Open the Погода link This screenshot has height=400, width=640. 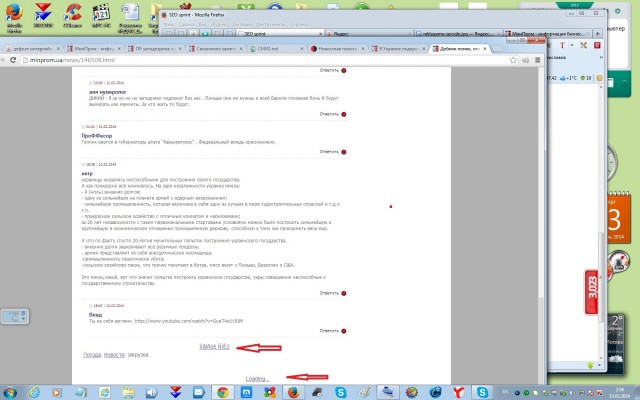(x=91, y=355)
